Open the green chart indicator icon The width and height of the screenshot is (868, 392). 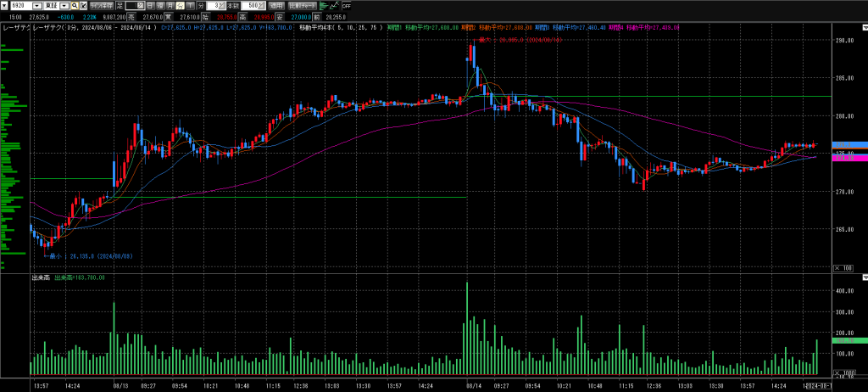[x=324, y=5]
